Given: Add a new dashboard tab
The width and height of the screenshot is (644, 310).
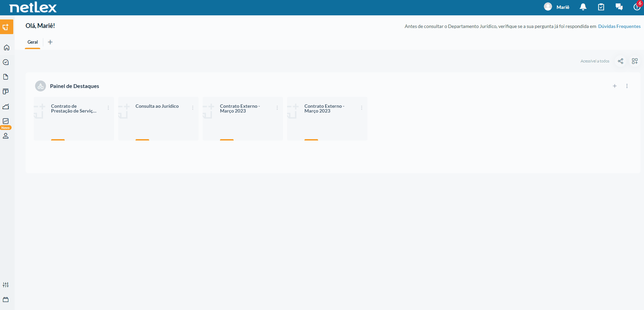Looking at the screenshot, I should pyautogui.click(x=50, y=42).
